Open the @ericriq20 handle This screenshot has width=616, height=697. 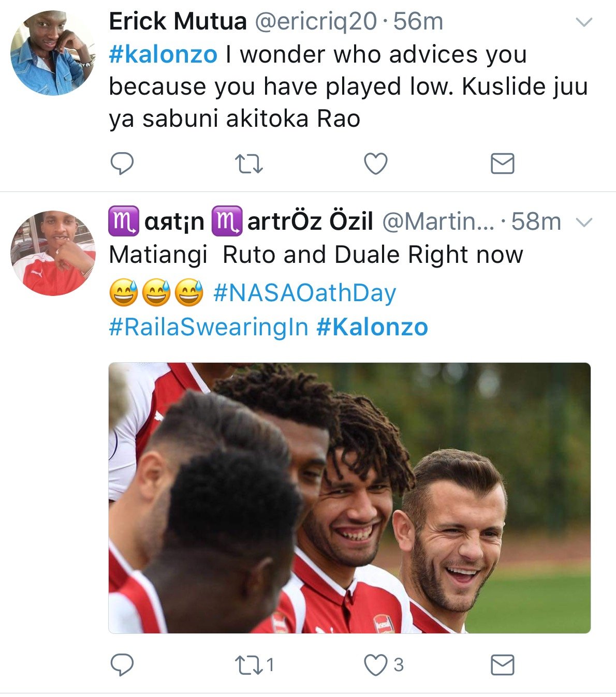click(x=316, y=22)
